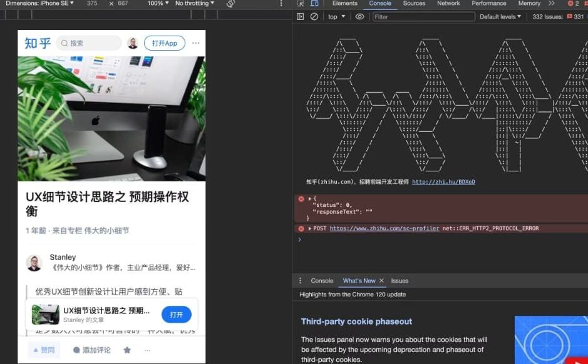The image size is (588, 364).
Task: Open the 100% zoom dropdown
Action: (x=158, y=3)
